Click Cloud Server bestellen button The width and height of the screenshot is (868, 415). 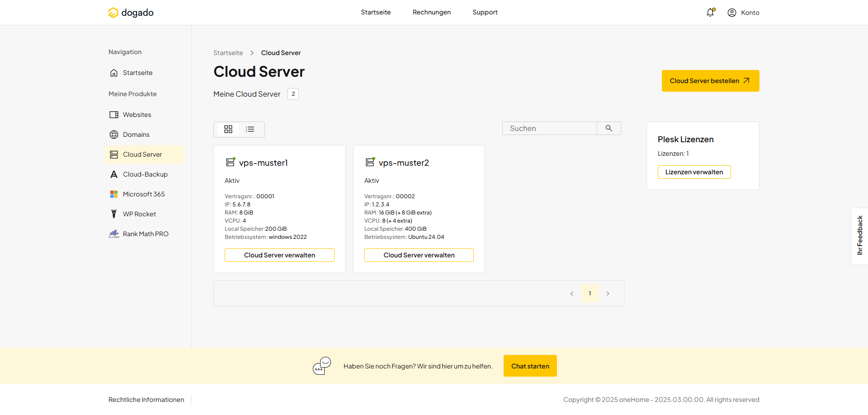[x=710, y=81]
